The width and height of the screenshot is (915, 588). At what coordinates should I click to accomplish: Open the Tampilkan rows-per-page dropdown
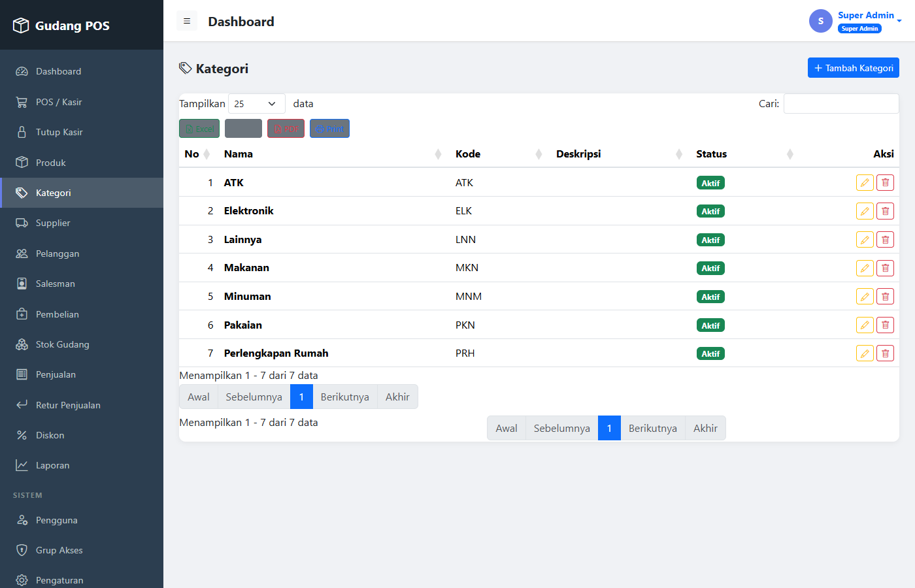point(256,104)
